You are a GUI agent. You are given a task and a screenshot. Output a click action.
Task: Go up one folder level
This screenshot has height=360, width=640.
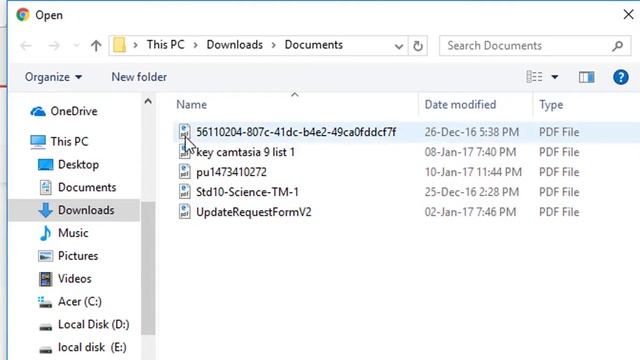[96, 45]
